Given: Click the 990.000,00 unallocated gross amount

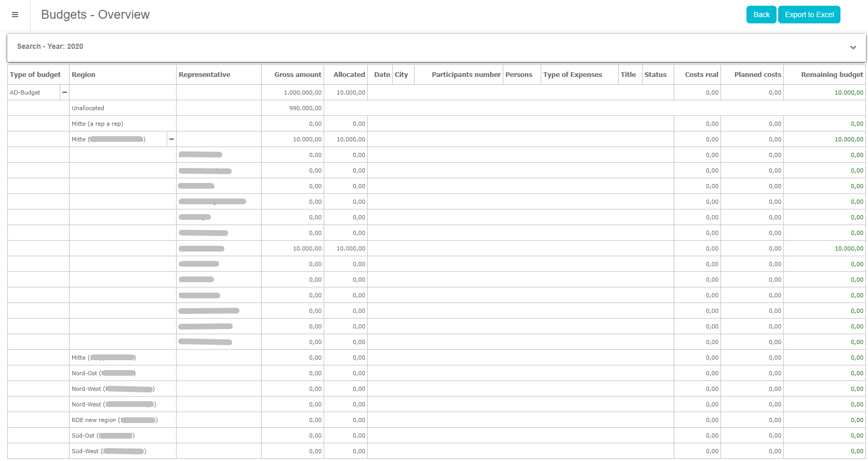Looking at the screenshot, I should (305, 108).
